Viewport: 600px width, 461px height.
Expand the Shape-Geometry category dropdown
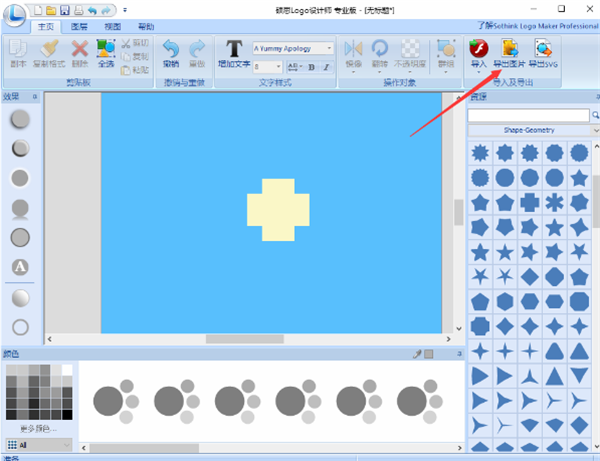[529, 130]
